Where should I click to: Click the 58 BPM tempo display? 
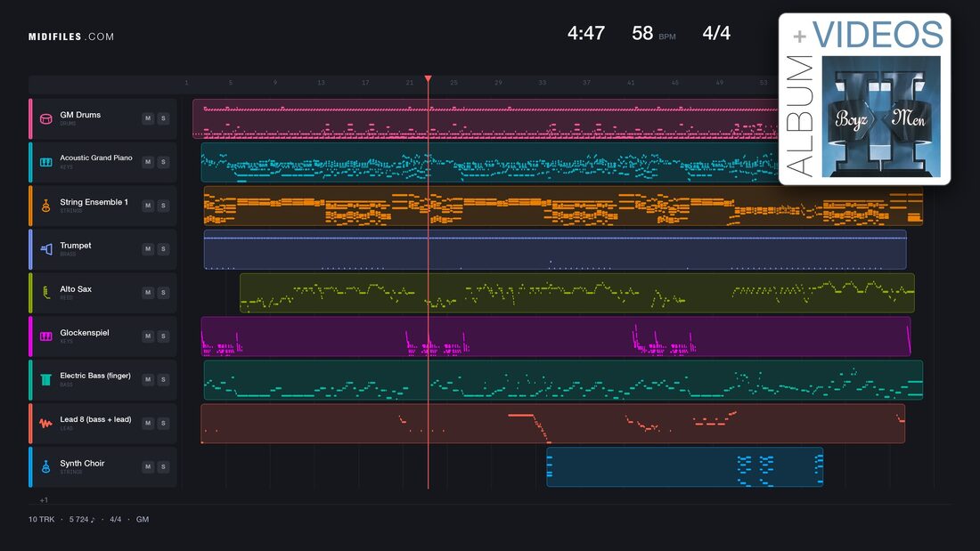pos(654,33)
